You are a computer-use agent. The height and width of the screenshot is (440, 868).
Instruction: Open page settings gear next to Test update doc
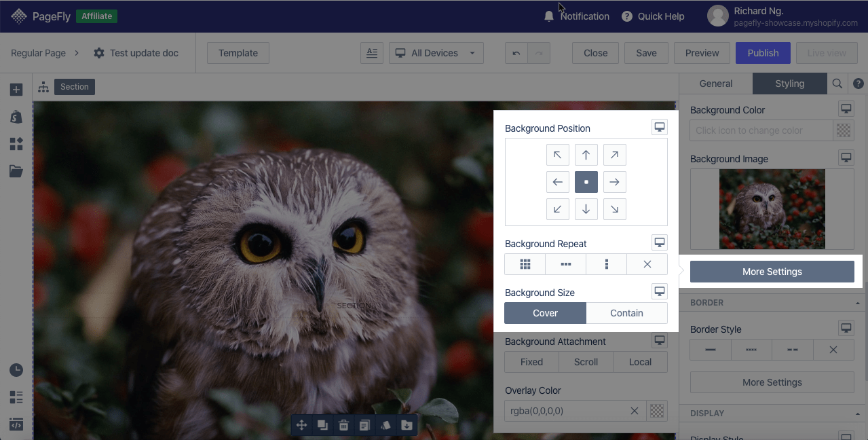[x=99, y=53]
